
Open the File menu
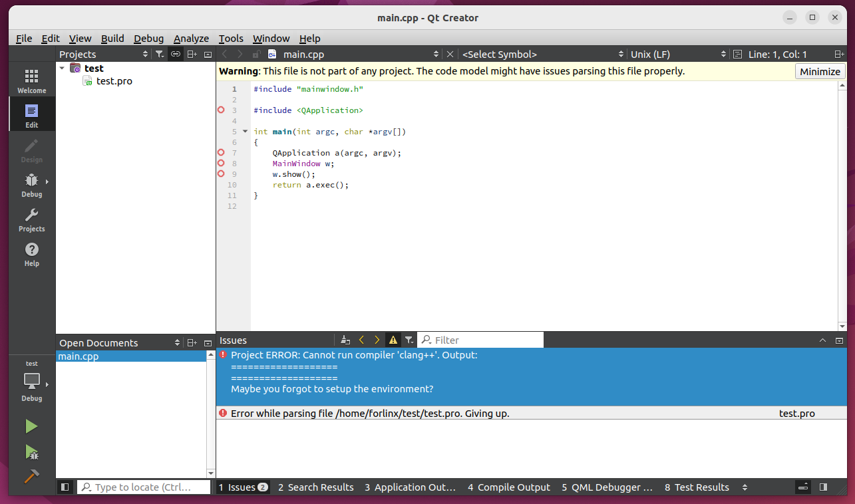click(24, 39)
